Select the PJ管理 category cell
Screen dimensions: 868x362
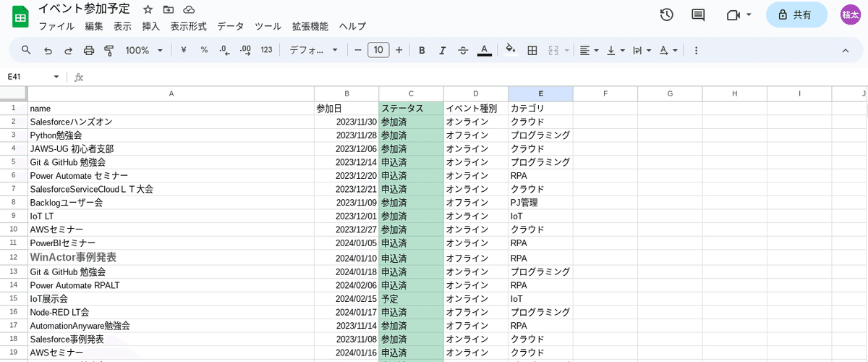click(x=540, y=203)
